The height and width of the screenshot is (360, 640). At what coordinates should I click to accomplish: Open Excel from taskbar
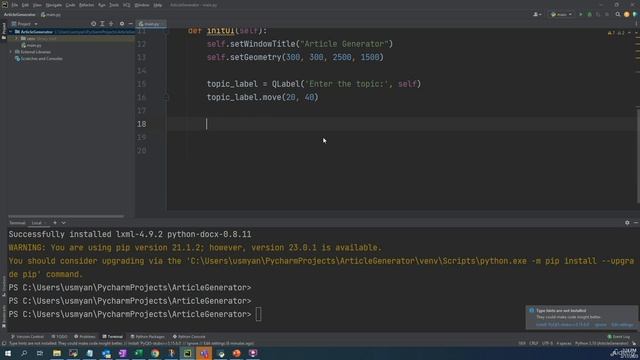coord(139,353)
